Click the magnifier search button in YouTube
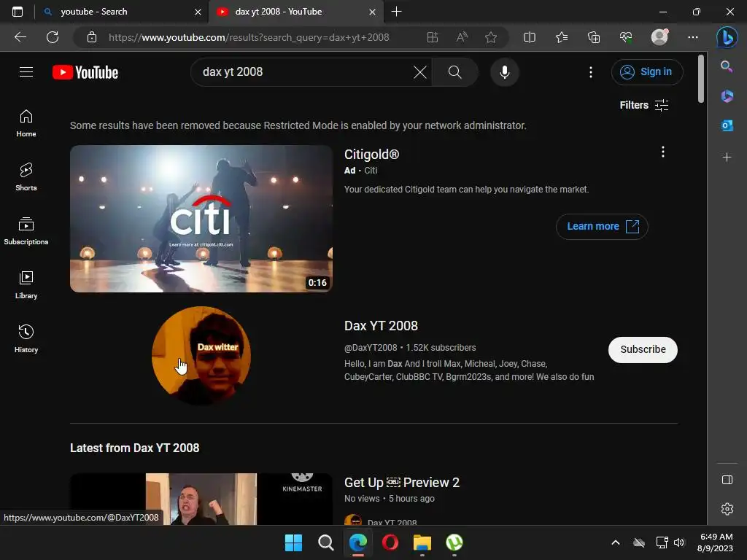This screenshot has width=747, height=560. tap(455, 72)
